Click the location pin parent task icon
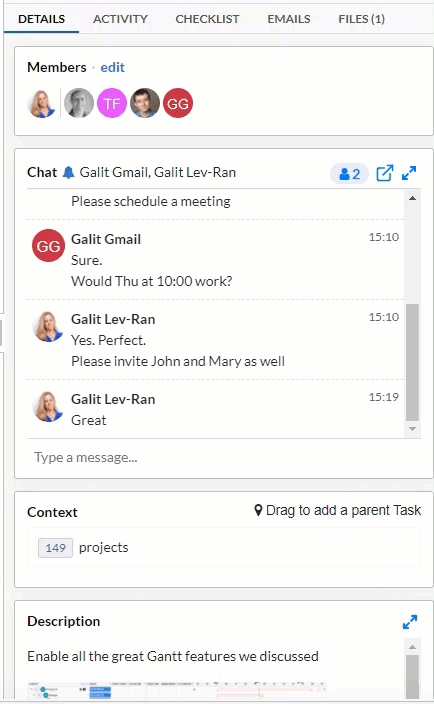434x704 pixels. click(x=258, y=510)
